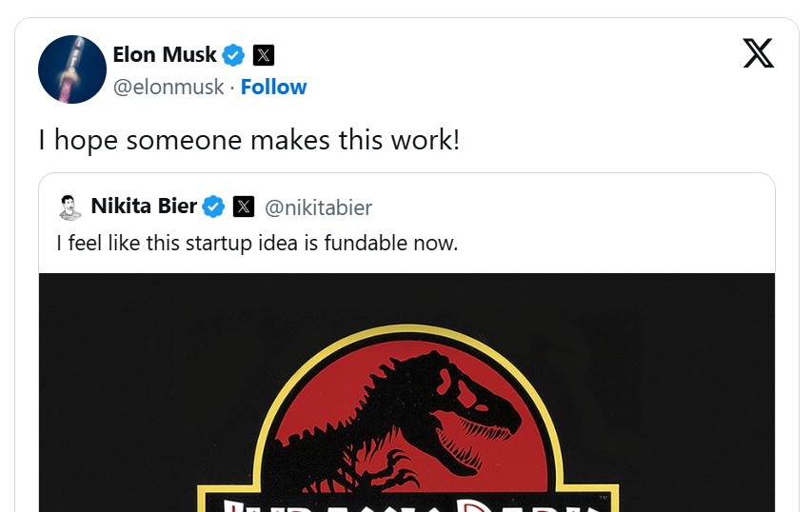The width and height of the screenshot is (812, 512).
Task: Open the Elon Musk display name link
Action: tap(165, 54)
